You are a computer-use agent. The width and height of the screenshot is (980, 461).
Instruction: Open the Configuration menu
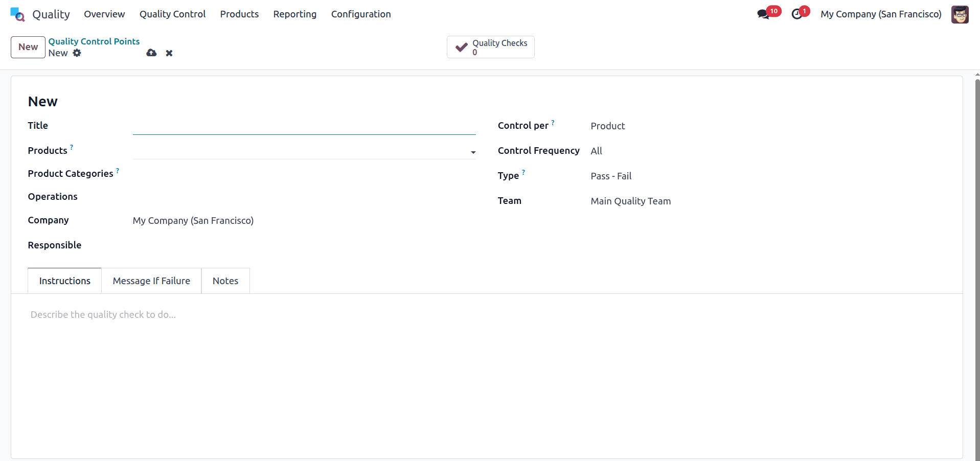coord(361,14)
